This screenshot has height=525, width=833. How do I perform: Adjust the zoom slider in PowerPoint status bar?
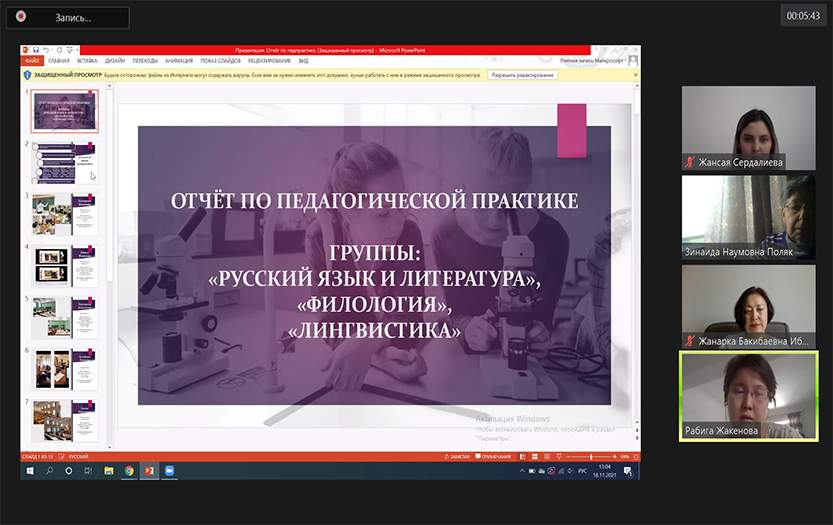(592, 456)
